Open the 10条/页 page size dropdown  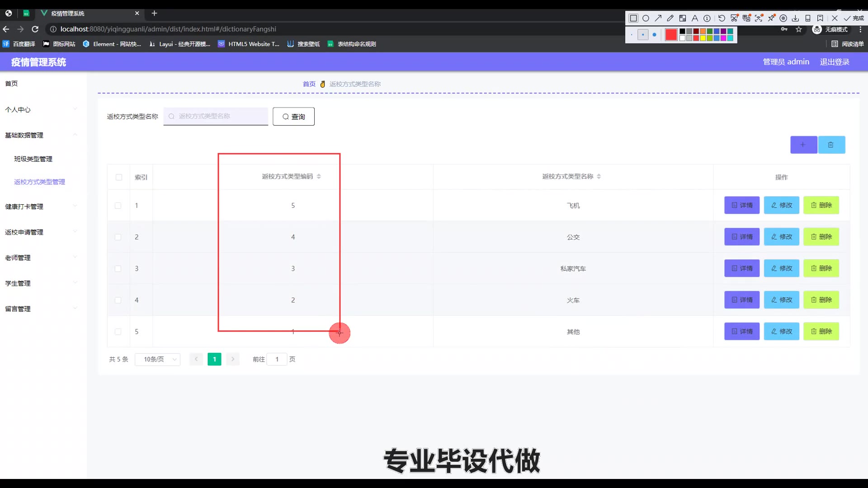point(157,359)
